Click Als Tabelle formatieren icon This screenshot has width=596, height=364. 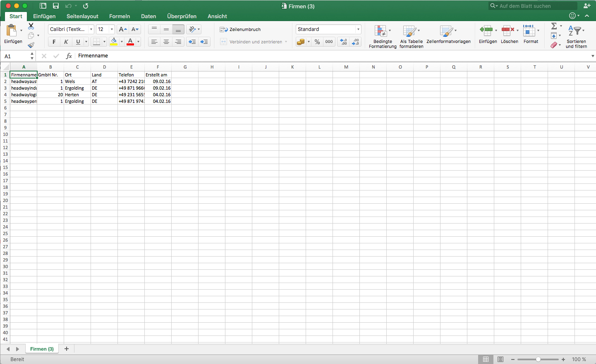coord(411,36)
